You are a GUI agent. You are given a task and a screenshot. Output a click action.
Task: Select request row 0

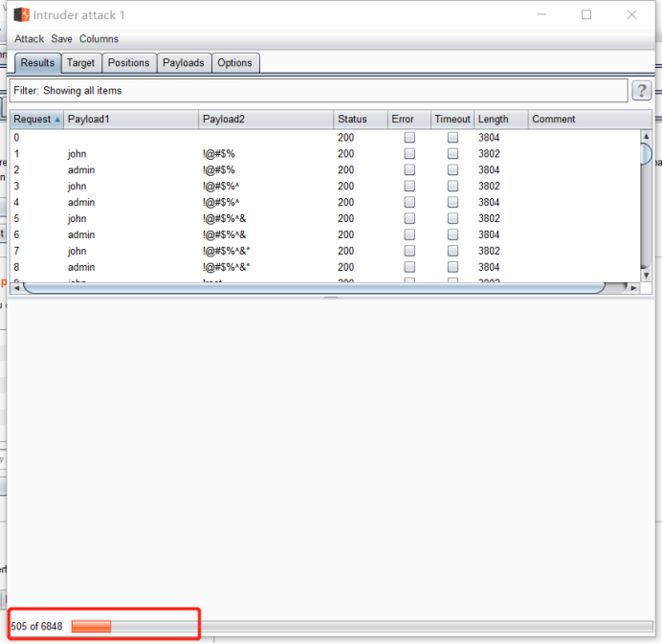point(325,137)
